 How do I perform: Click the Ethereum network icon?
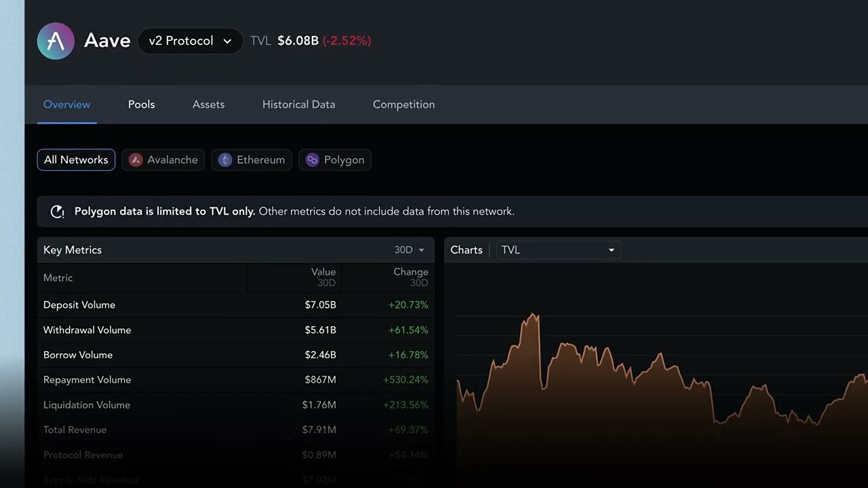tap(225, 160)
